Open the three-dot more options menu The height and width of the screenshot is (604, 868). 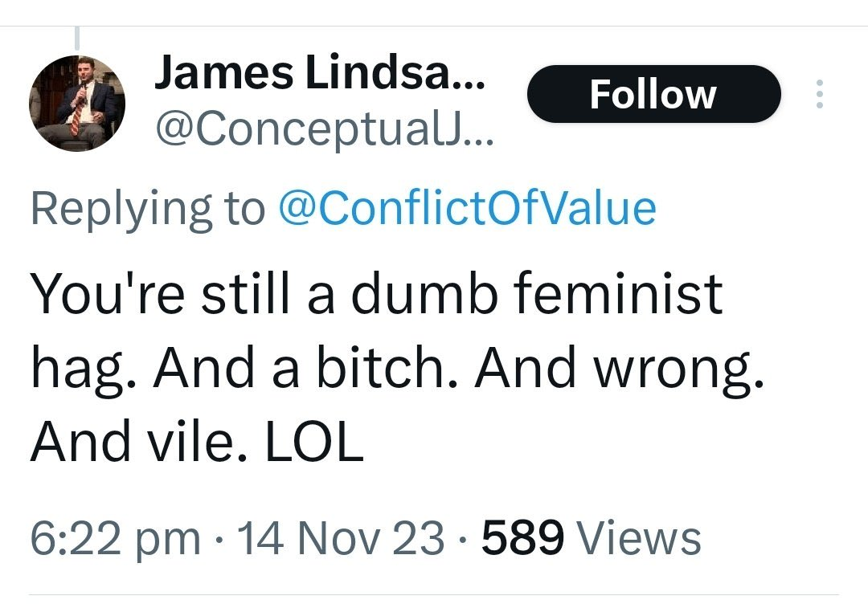point(820,94)
